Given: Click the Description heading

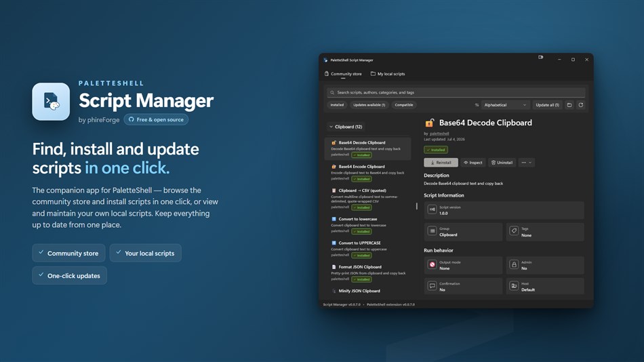Looking at the screenshot, I should point(436,176).
